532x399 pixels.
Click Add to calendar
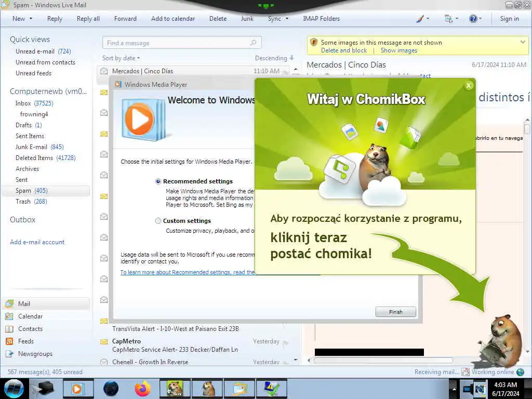173,19
